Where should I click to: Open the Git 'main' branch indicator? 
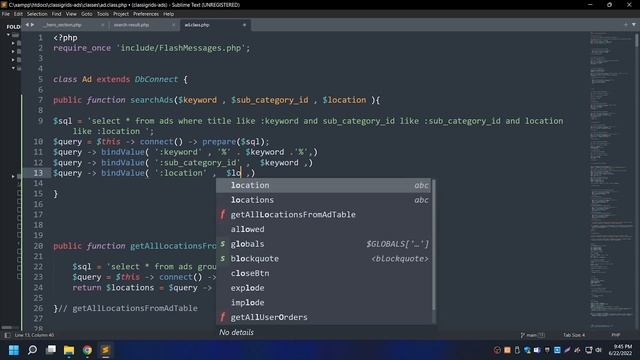tap(533, 335)
